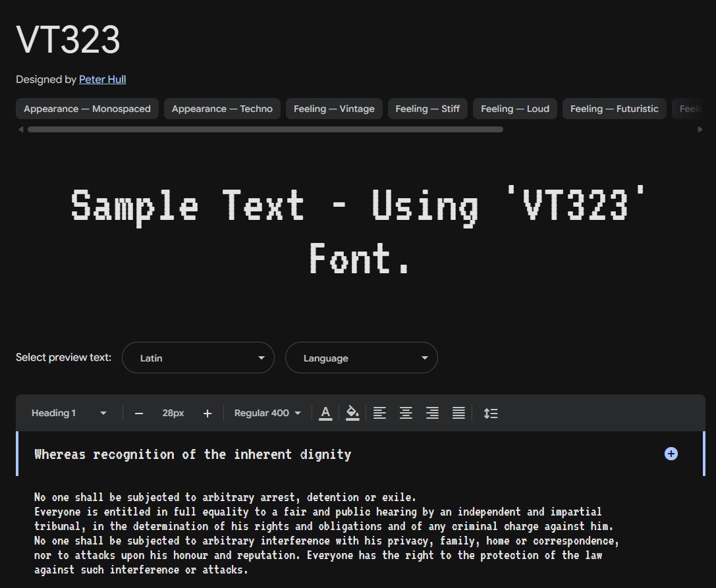
Task: Open the text color picker
Action: [x=325, y=413]
